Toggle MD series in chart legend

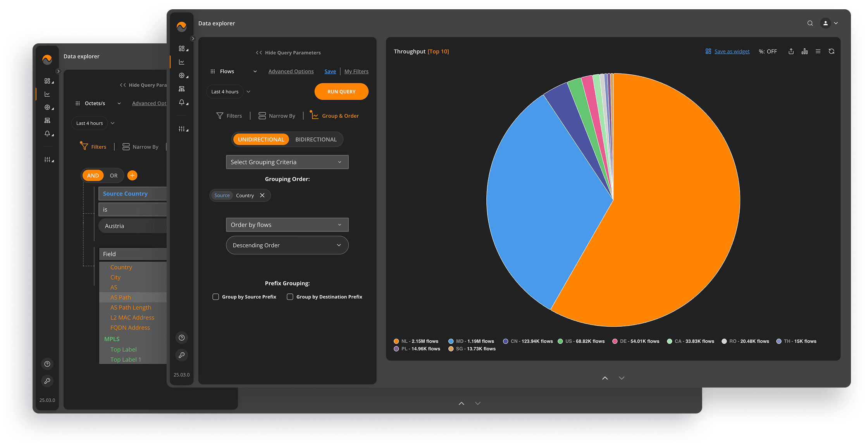coord(471,341)
